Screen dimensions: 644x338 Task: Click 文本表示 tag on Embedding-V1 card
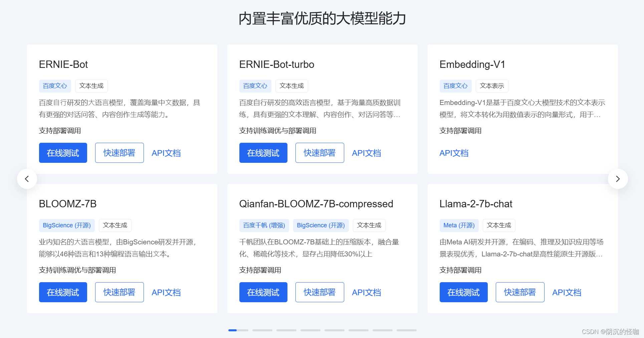point(492,86)
